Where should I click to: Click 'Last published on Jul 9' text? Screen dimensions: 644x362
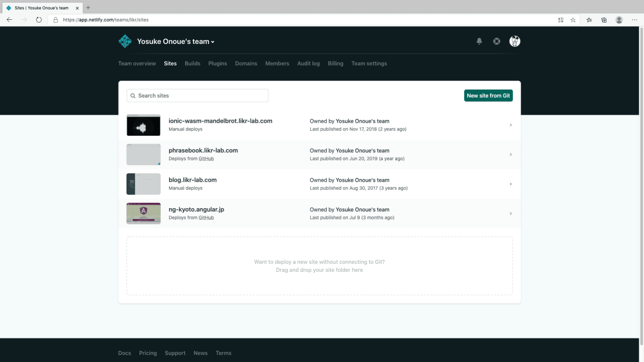pos(352,218)
